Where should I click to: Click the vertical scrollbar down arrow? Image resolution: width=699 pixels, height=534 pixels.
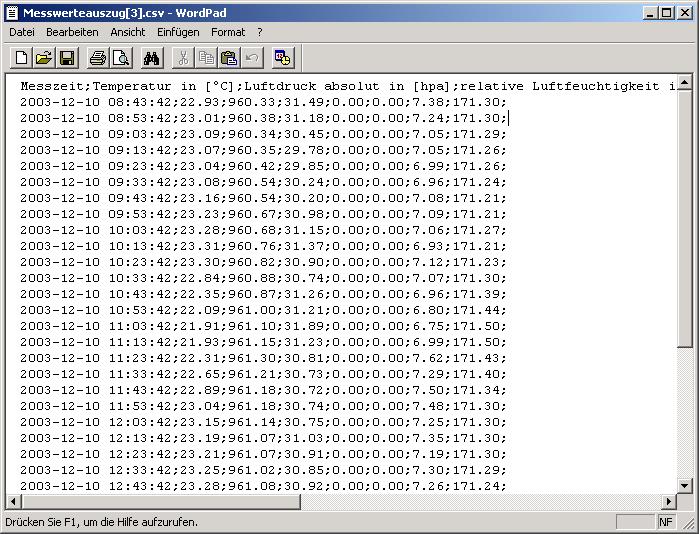(x=685, y=484)
